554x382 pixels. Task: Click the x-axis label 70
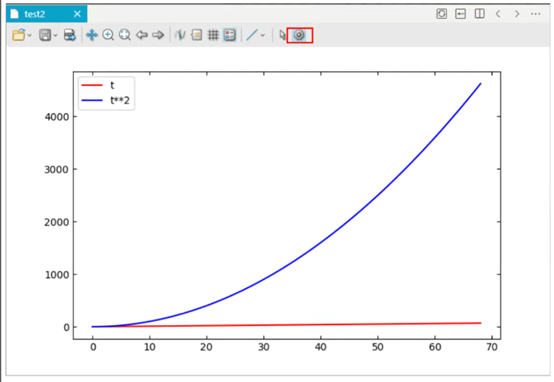492,347
